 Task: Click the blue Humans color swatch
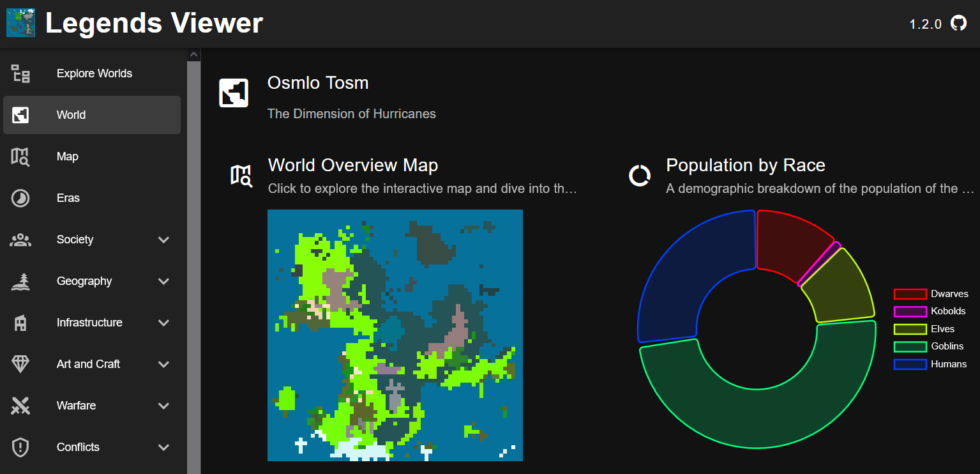click(x=910, y=364)
